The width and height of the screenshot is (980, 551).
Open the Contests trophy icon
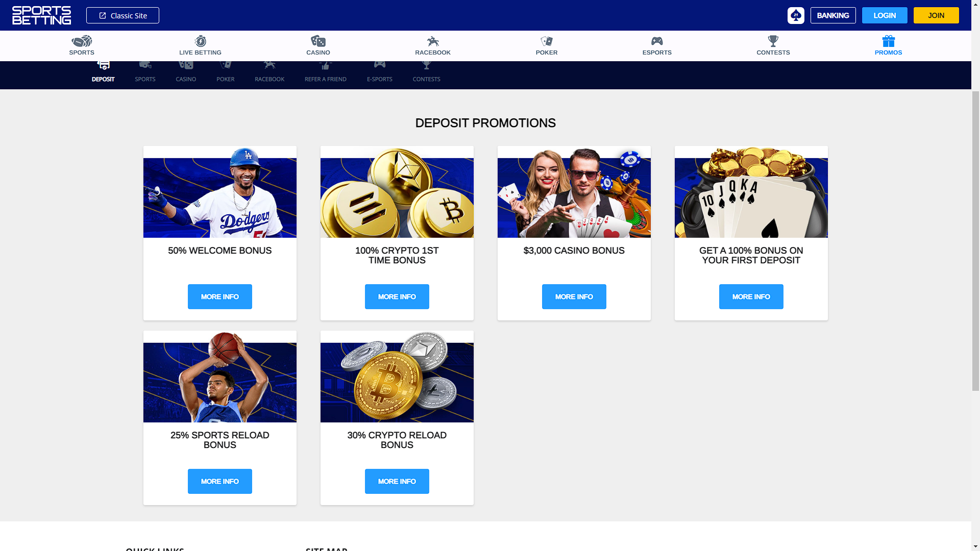pos(773,41)
